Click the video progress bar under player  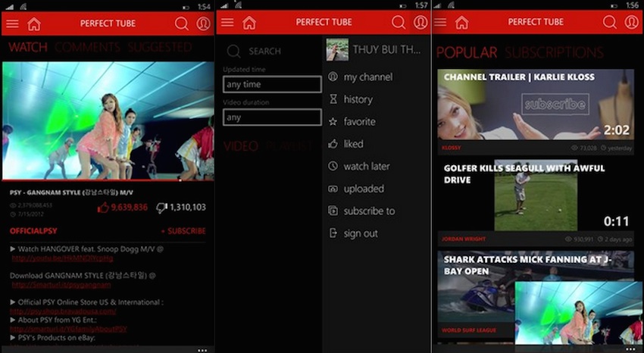click(x=108, y=180)
